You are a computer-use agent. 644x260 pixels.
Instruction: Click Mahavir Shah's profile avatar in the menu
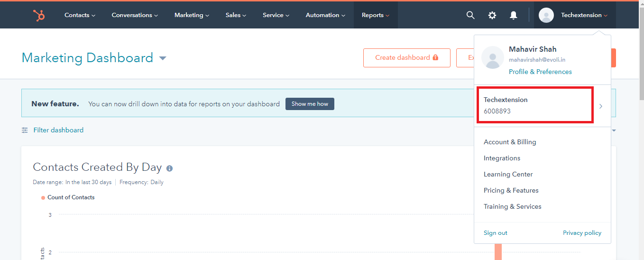coord(492,58)
